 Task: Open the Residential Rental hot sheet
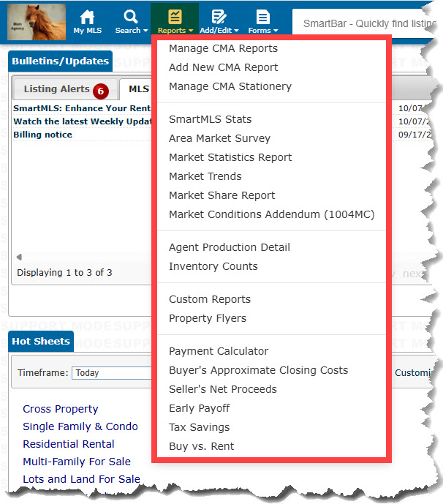coord(69,444)
